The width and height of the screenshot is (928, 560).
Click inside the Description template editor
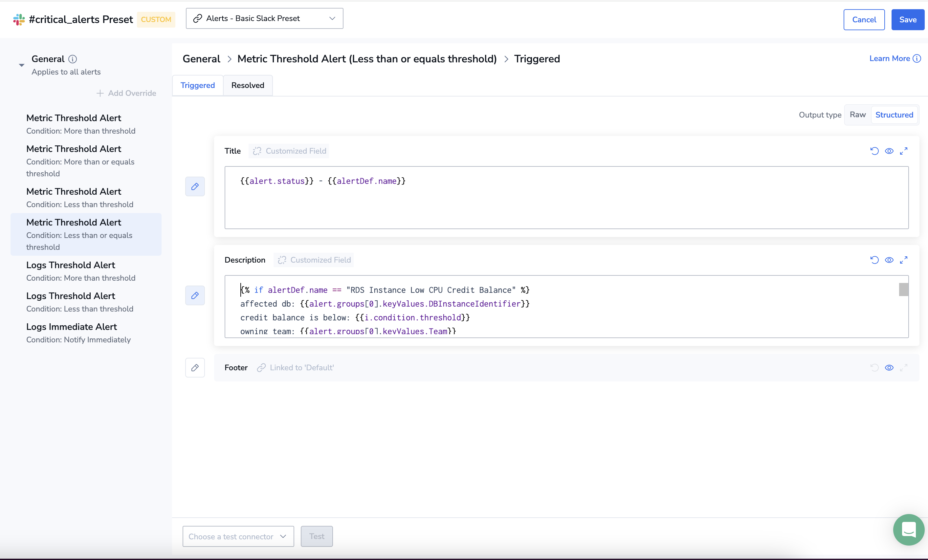566,307
